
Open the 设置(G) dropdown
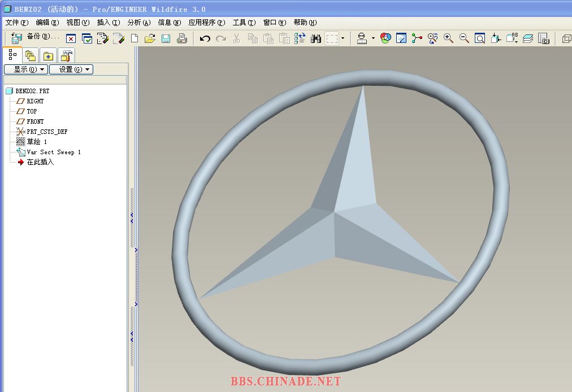(71, 69)
